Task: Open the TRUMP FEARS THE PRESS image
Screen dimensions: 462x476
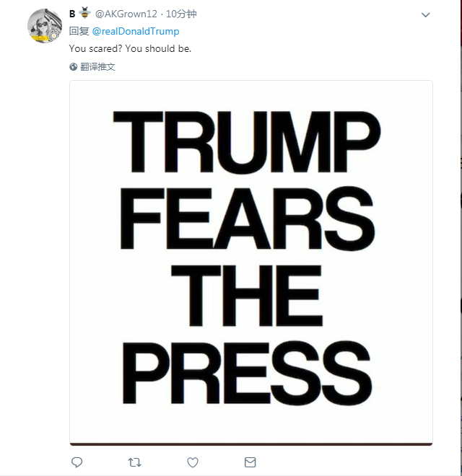Action: (x=251, y=263)
